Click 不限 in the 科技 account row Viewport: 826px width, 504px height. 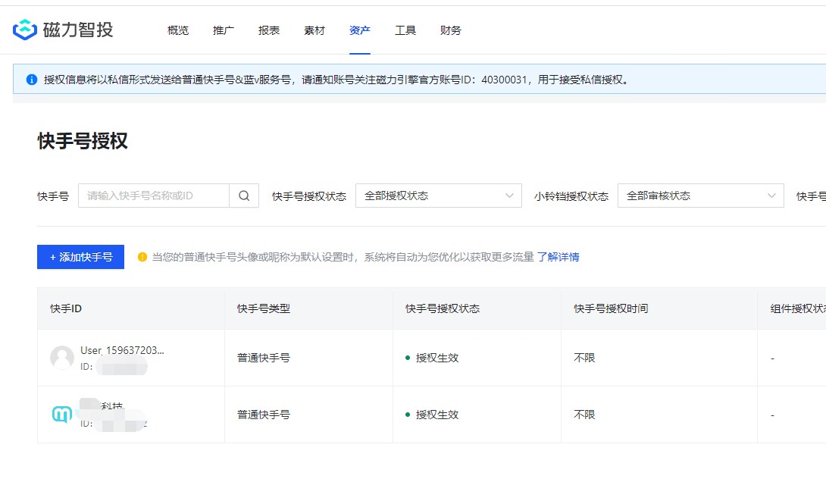click(x=584, y=415)
